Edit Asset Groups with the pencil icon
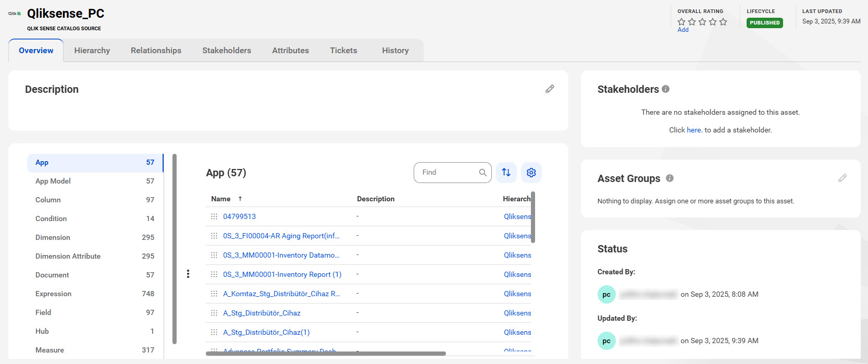Image resolution: width=868 pixels, height=364 pixels. coord(842,178)
